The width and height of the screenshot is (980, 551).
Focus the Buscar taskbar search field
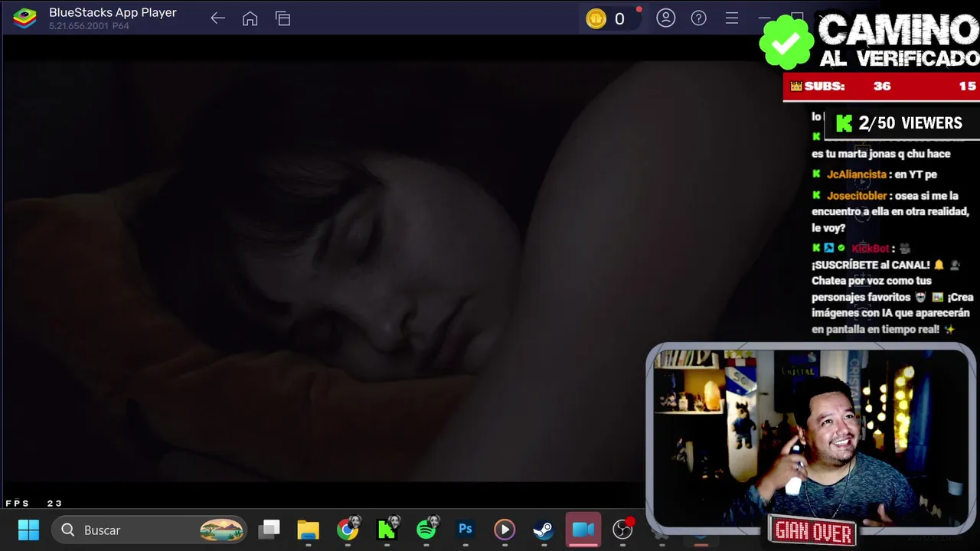[x=150, y=530]
